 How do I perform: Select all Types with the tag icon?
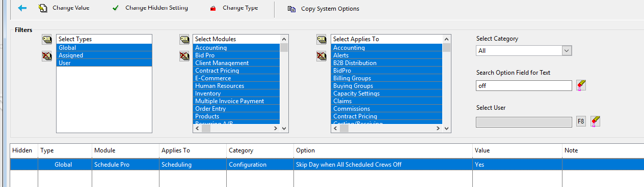tap(47, 40)
